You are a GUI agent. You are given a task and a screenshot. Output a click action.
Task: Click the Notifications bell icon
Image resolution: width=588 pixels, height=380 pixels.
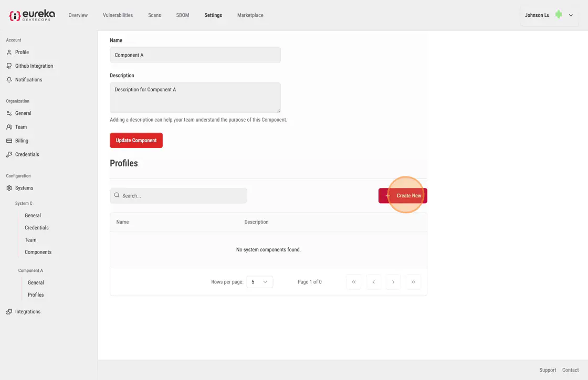click(x=9, y=80)
